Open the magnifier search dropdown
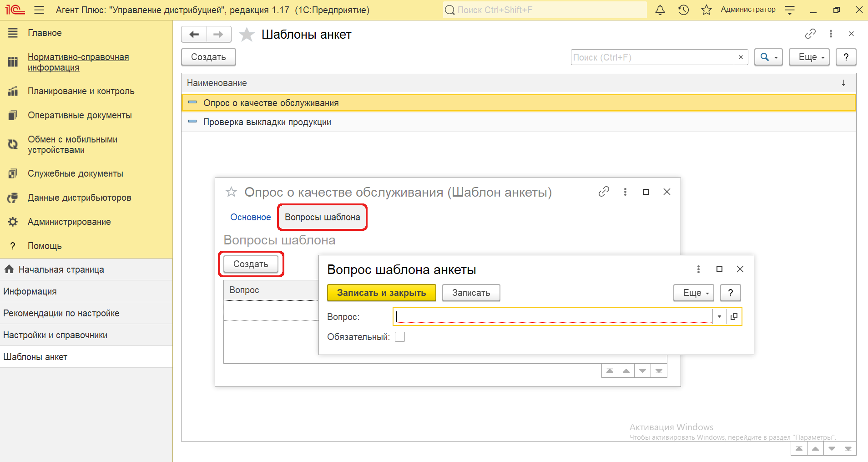The width and height of the screenshot is (868, 462). (768, 57)
